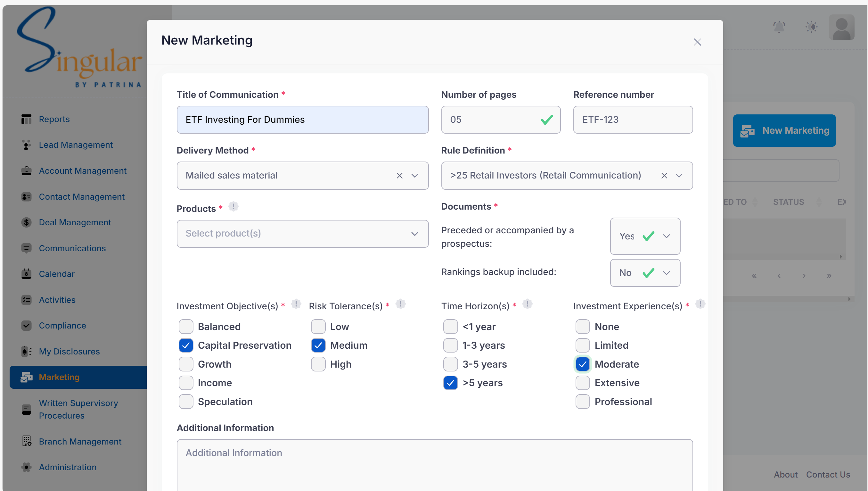Go to last page in background table
The height and width of the screenshot is (491, 868).
(x=829, y=276)
